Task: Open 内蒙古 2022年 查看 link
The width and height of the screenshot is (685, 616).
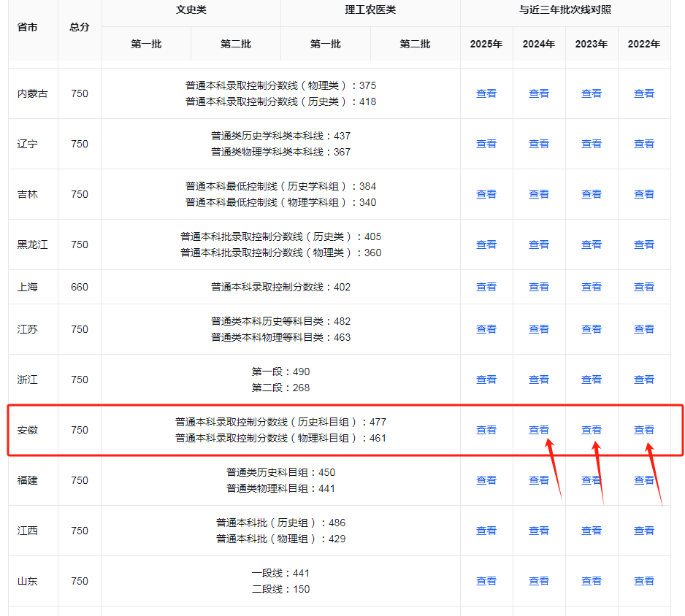Action: coord(644,93)
